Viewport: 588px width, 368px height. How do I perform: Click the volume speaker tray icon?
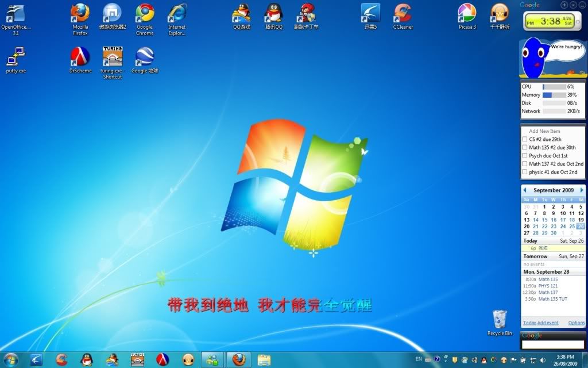543,360
